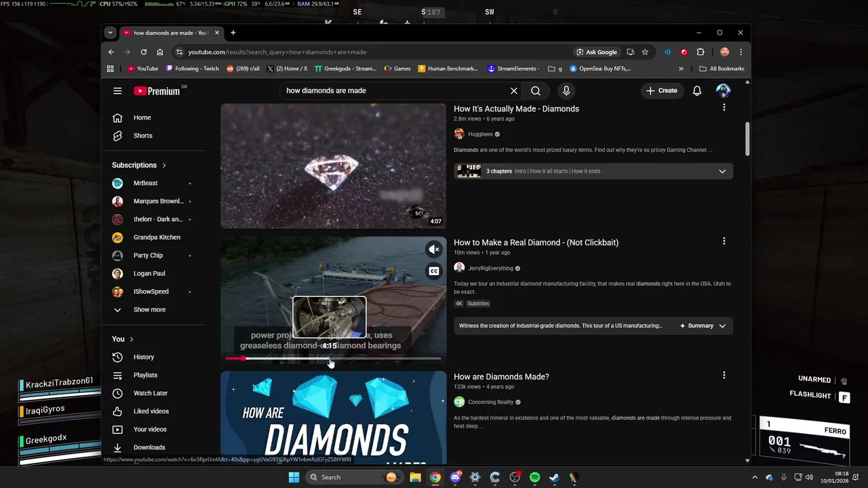Open Chrome three-dot menu
The width and height of the screenshot is (868, 488).
(x=741, y=52)
